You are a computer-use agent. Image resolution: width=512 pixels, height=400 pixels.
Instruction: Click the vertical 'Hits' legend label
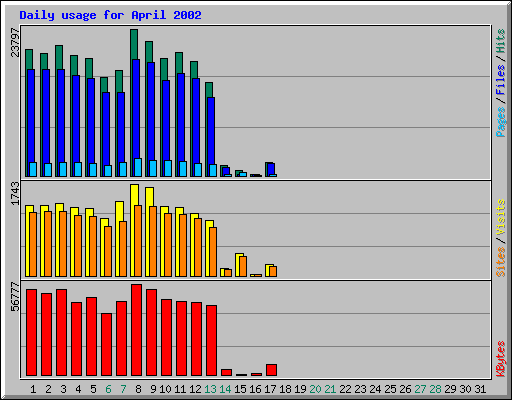click(x=500, y=41)
